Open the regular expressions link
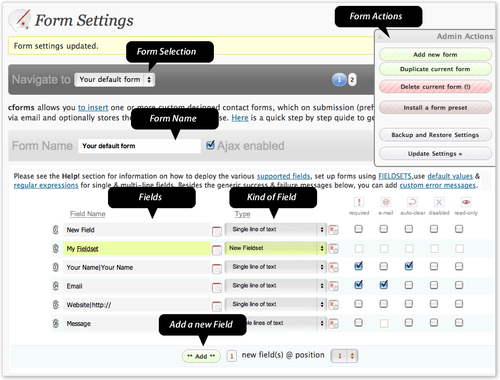500x380 pixels. pyautogui.click(x=46, y=185)
